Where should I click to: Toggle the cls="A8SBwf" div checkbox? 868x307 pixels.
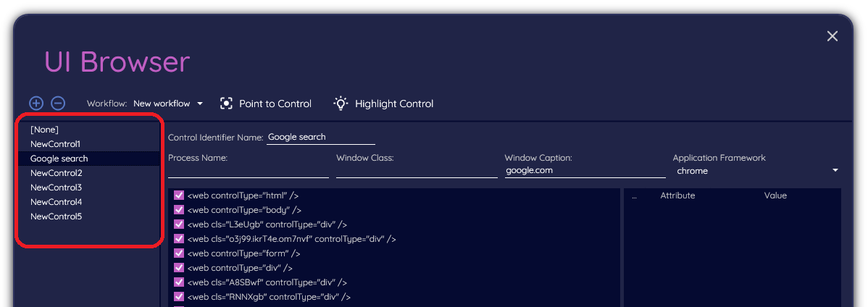coord(179,282)
